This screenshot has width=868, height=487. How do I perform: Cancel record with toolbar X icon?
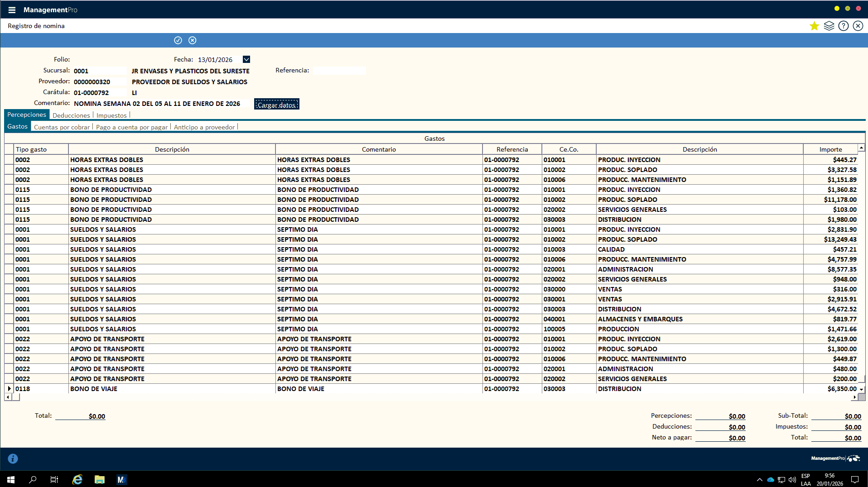point(193,40)
